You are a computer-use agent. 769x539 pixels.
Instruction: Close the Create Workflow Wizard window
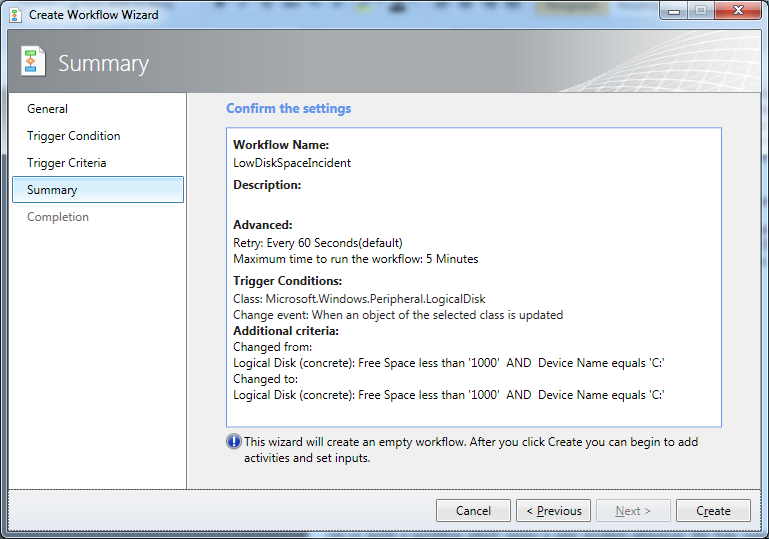tap(736, 11)
